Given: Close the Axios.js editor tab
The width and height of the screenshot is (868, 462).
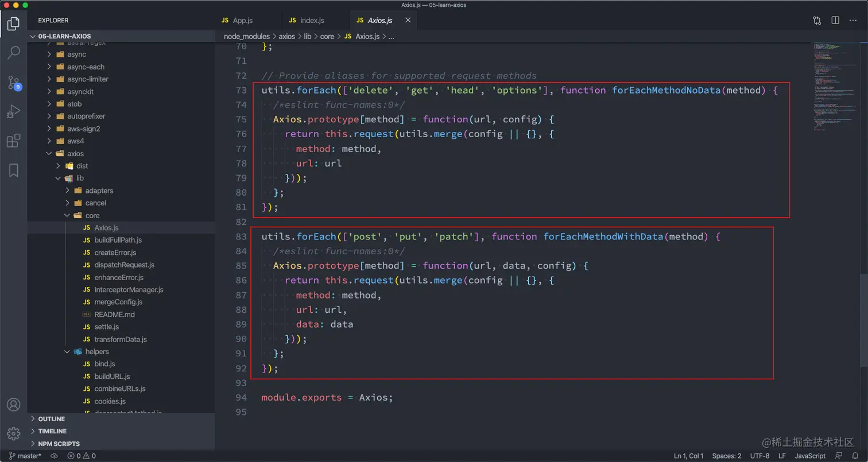Looking at the screenshot, I should [408, 20].
